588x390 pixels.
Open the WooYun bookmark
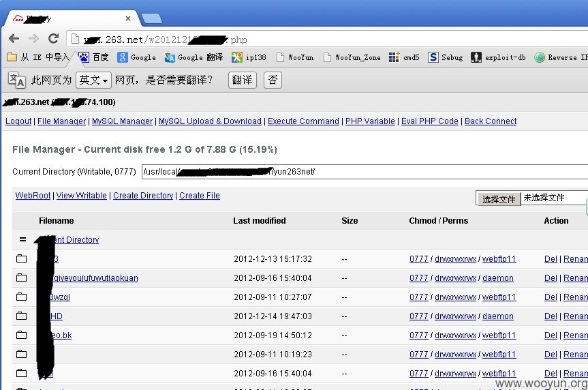[295, 57]
